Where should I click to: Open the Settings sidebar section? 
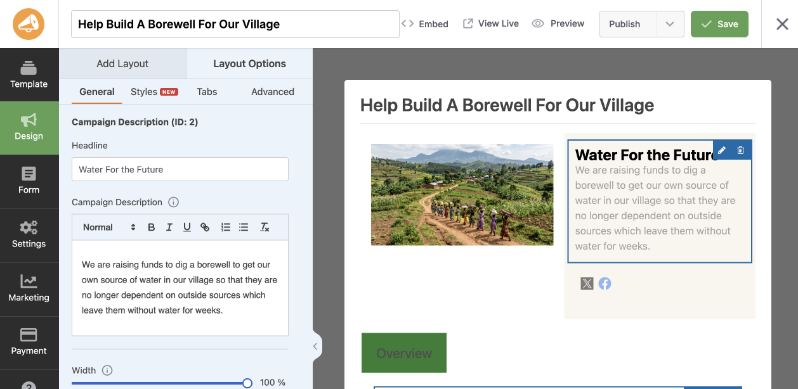coord(29,235)
